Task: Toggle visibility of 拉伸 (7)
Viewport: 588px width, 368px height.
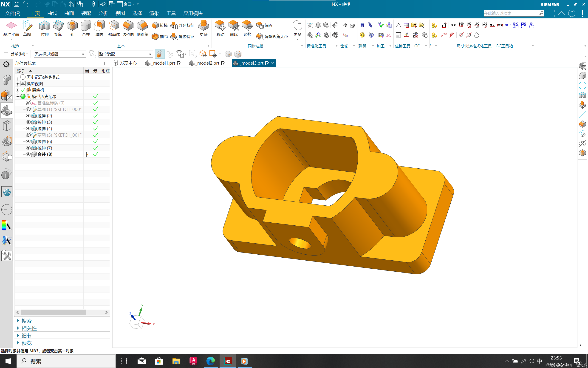Action: tap(28, 148)
